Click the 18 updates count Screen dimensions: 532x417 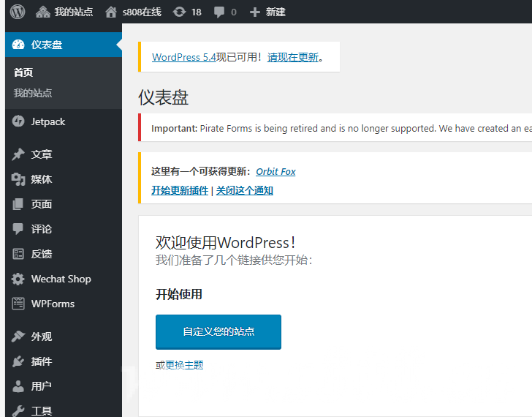tap(196, 12)
